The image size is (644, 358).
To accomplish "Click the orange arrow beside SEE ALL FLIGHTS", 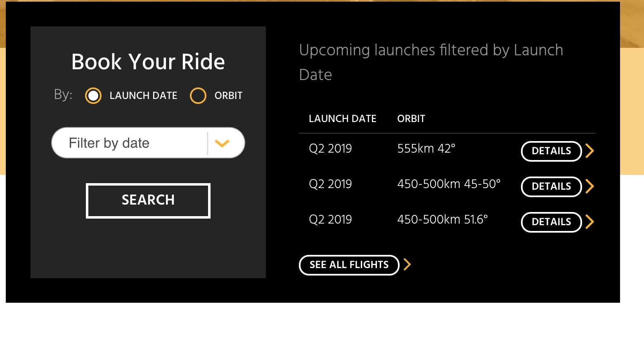I will pos(407,264).
